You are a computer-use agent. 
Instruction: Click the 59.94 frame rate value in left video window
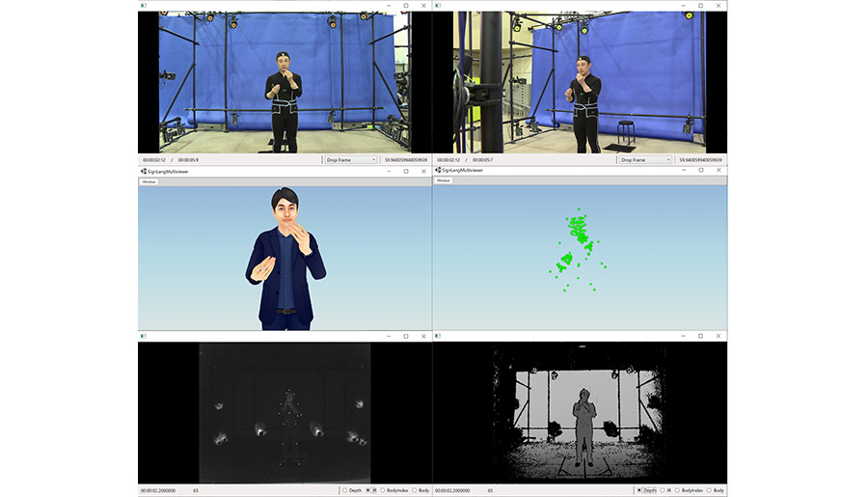tap(405, 159)
